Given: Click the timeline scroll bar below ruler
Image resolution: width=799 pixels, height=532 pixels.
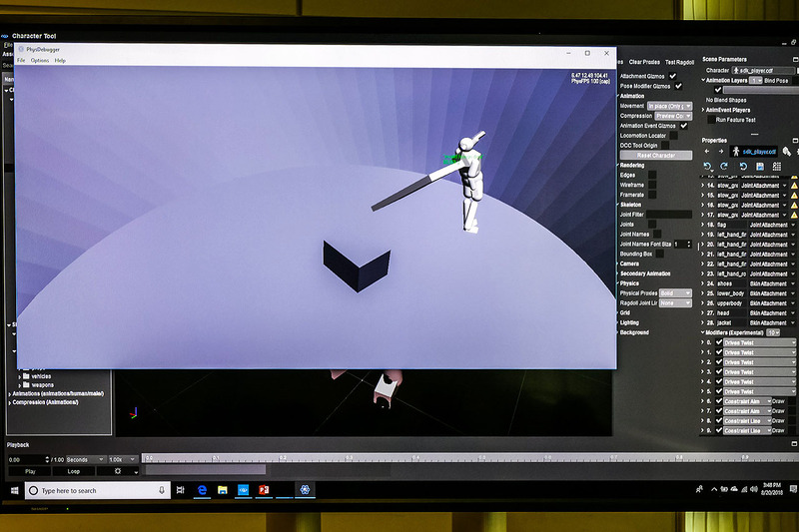Looking at the screenshot, I should click(205, 469).
